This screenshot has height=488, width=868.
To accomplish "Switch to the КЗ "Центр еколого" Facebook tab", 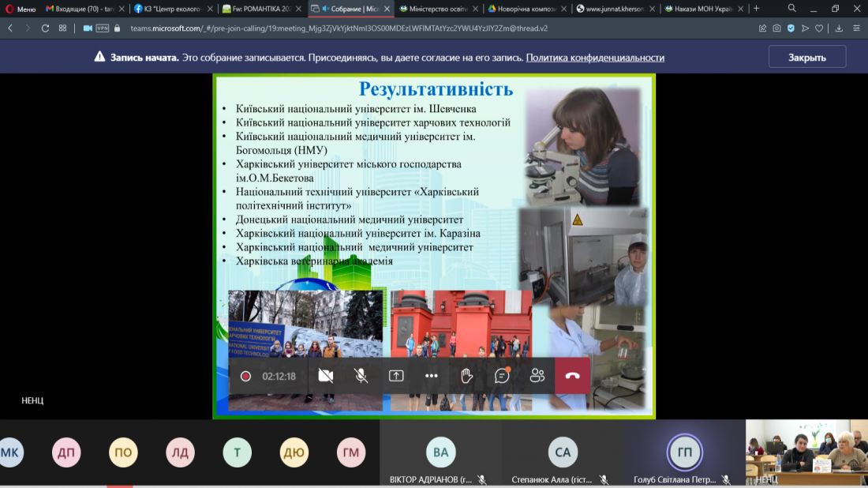I will pyautogui.click(x=174, y=9).
